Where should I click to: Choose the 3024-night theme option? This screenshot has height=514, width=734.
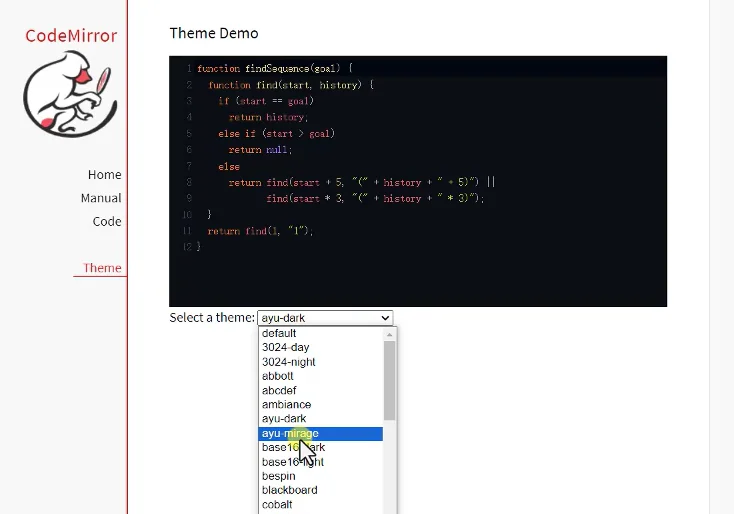coord(321,362)
